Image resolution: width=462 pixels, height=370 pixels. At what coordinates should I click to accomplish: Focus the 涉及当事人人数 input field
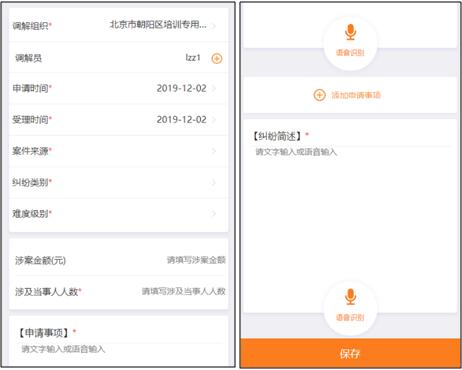184,291
